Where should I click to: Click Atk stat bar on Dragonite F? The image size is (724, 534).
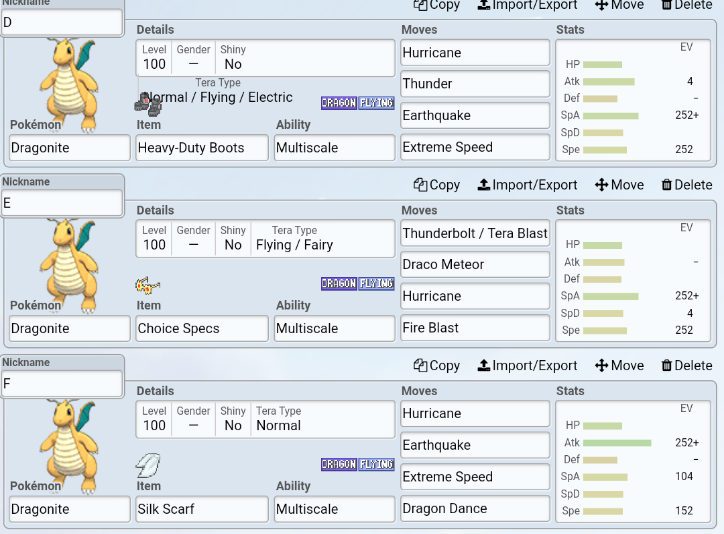tap(617, 443)
